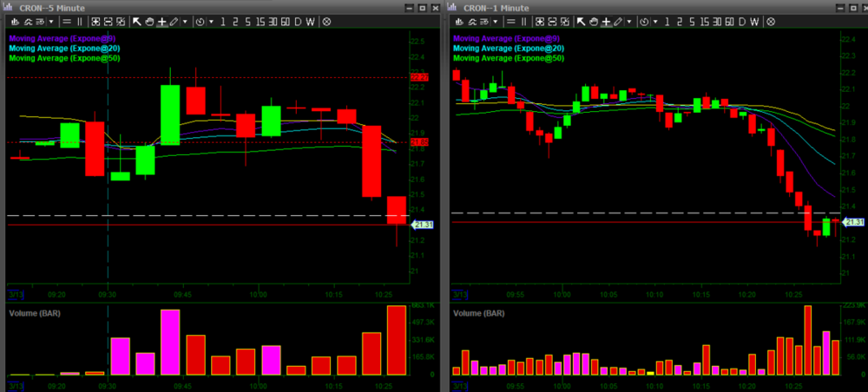This screenshot has height=392, width=868.
Task: Click the vertical lines icon in 1 Minute chart
Action: coord(523,21)
